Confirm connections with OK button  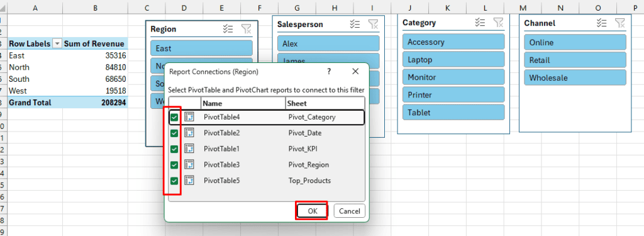click(x=313, y=211)
